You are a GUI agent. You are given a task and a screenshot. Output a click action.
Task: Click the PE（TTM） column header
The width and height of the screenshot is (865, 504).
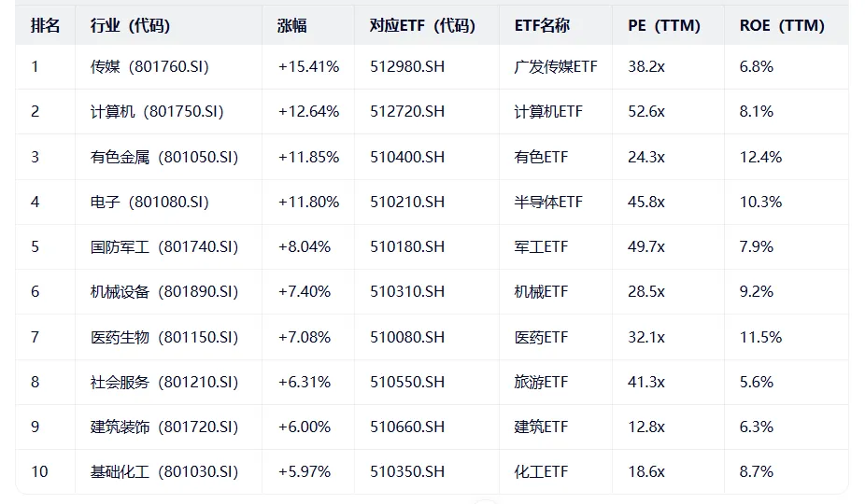point(663,26)
